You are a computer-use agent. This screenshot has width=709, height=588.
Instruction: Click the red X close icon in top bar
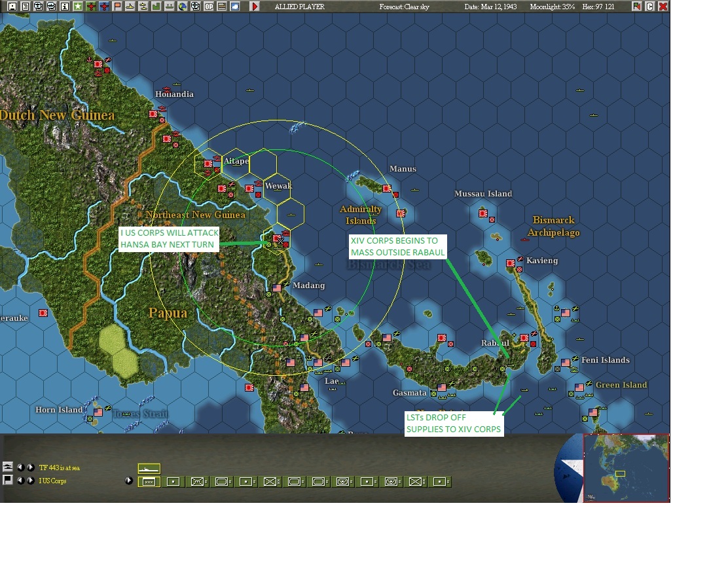663,7
